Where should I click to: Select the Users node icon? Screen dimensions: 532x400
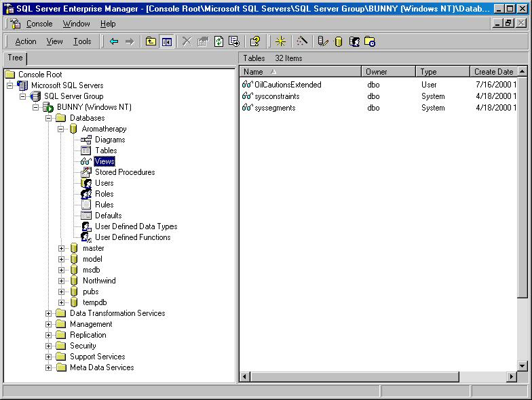coord(86,183)
